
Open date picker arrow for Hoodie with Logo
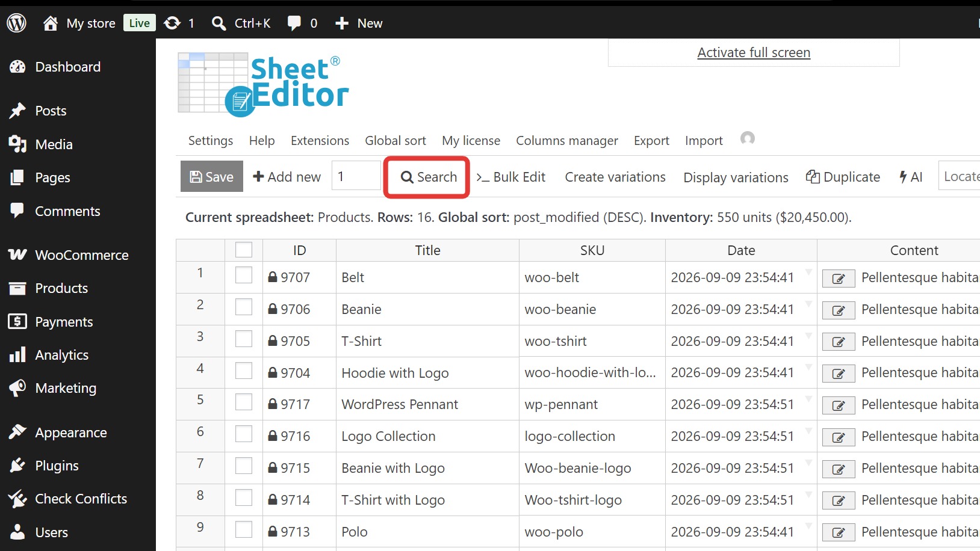(808, 367)
